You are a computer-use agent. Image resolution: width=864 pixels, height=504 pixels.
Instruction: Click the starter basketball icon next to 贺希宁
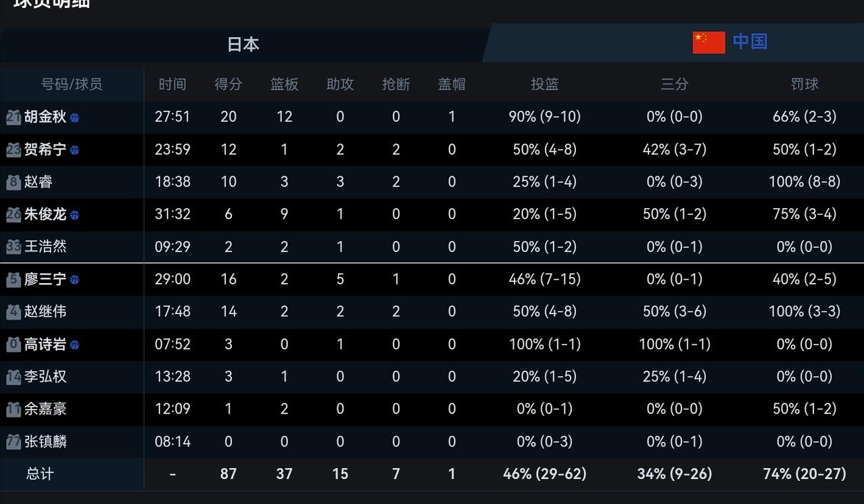pyautogui.click(x=74, y=150)
